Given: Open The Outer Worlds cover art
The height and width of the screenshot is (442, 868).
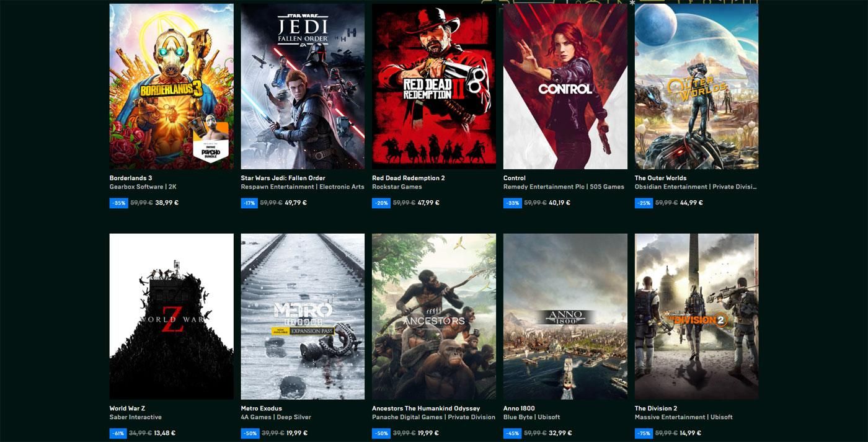Looking at the screenshot, I should coord(697,86).
